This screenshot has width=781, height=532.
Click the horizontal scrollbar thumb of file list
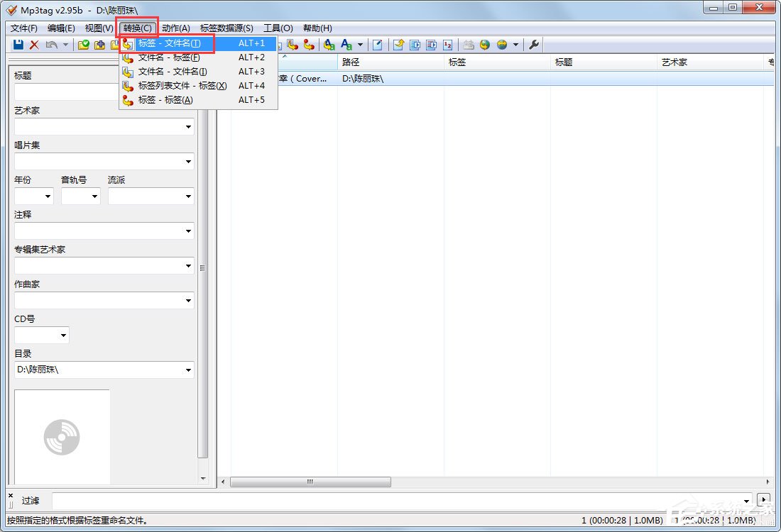coord(310,482)
